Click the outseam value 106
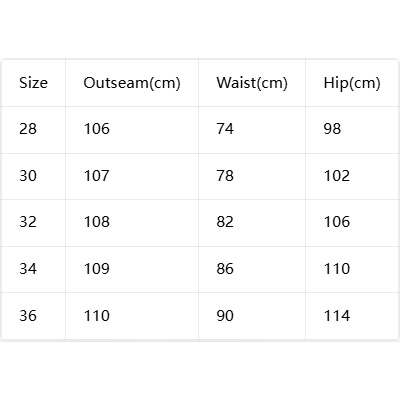The height and width of the screenshot is (400, 400). tap(97, 129)
